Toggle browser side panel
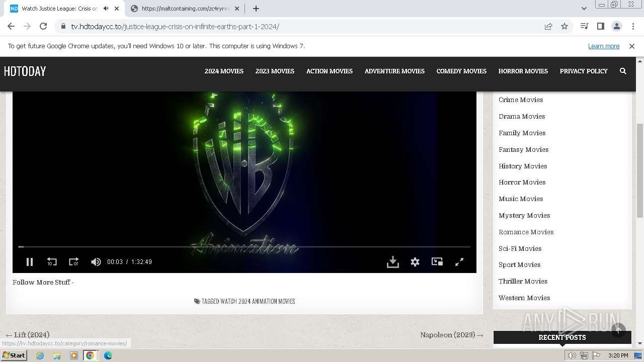Viewport: 644px width, 362px height. point(600,26)
